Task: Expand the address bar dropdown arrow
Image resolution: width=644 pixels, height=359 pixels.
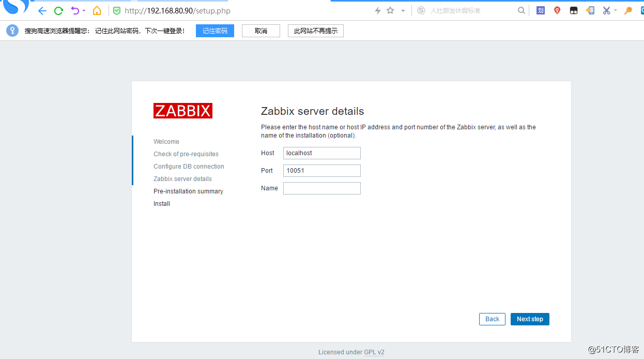Action: (403, 11)
